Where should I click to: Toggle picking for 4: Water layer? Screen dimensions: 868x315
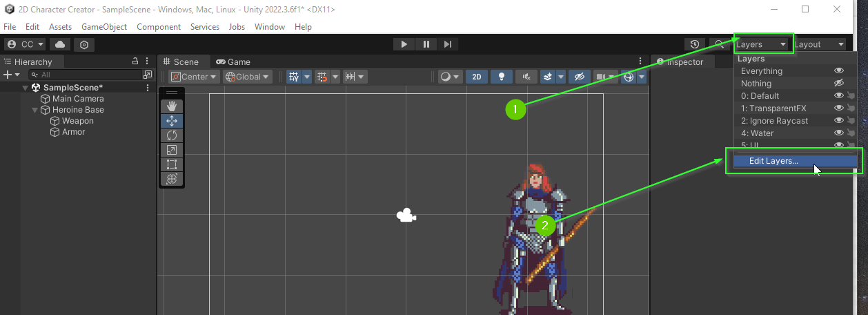851,133
